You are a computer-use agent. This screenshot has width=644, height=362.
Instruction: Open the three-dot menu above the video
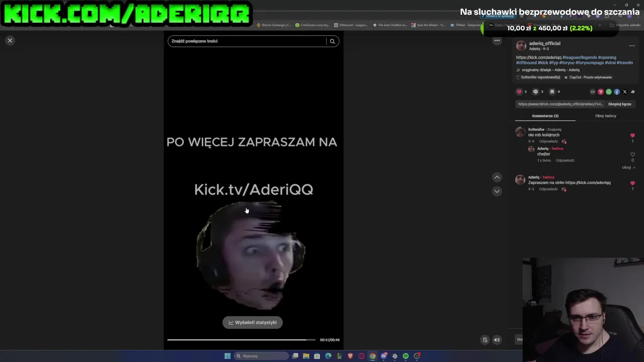click(497, 41)
